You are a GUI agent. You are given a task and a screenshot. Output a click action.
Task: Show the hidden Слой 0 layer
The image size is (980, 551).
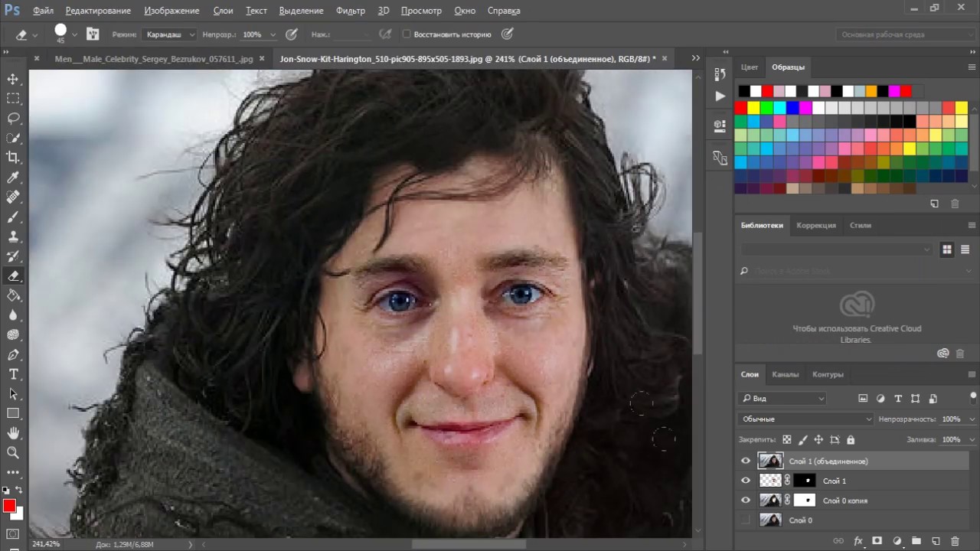click(x=746, y=520)
